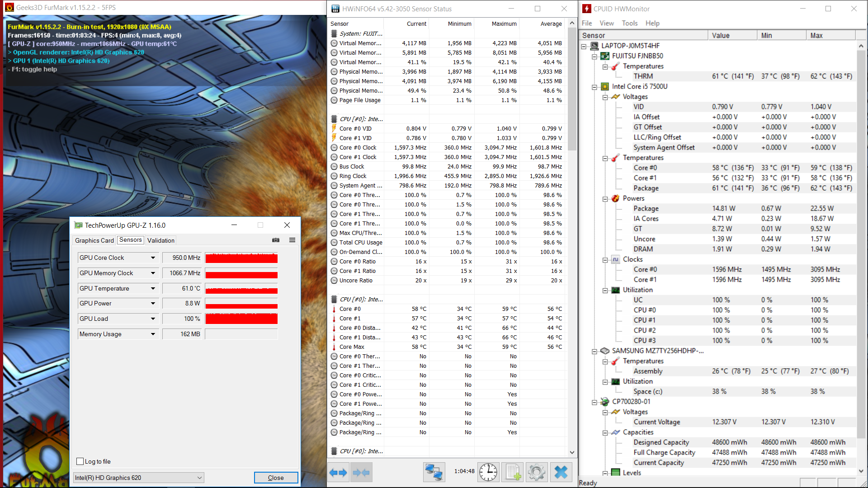Open GPU-Z hamburger menu icon
868x488 pixels.
coord(292,240)
